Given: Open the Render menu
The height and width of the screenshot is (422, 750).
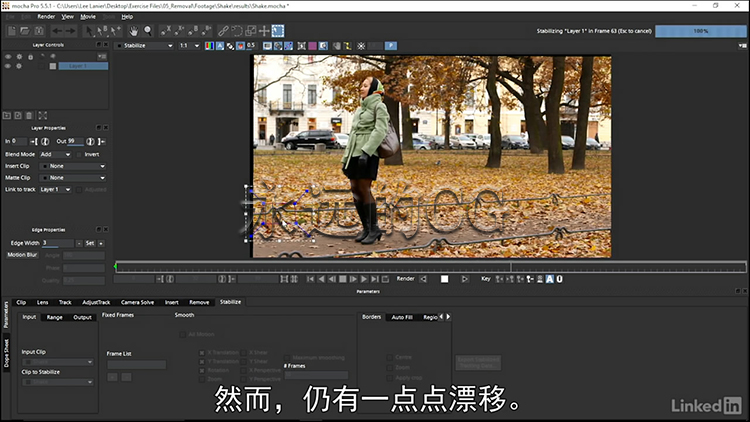Looking at the screenshot, I should [x=46, y=17].
